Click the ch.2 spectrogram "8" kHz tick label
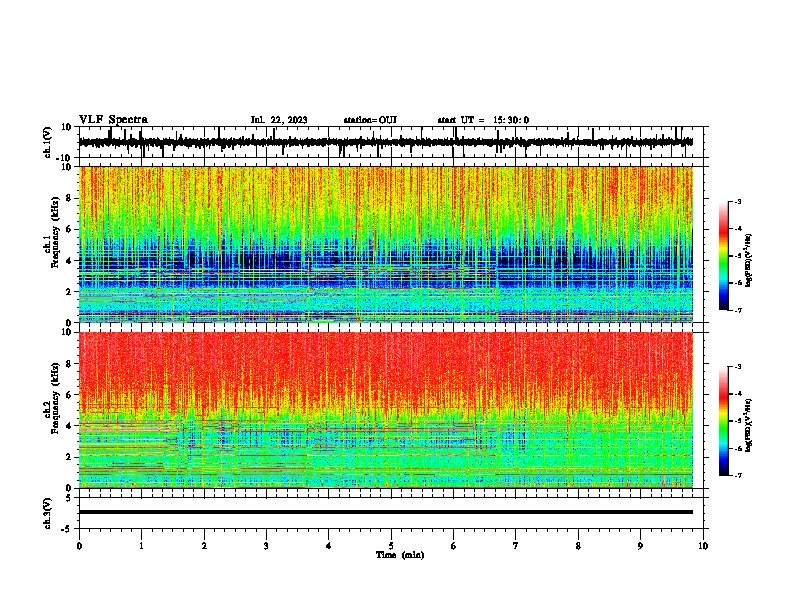The height and width of the screenshot is (612, 792). 69,364
